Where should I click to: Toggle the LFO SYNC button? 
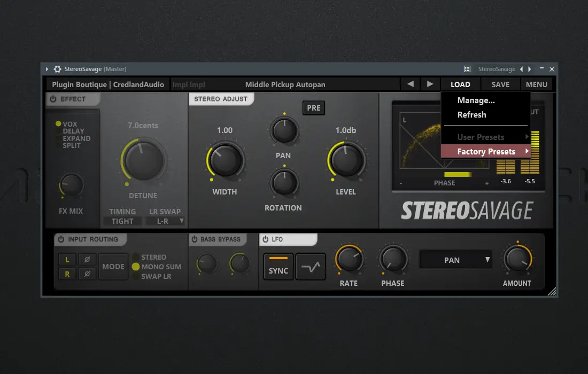(278, 267)
